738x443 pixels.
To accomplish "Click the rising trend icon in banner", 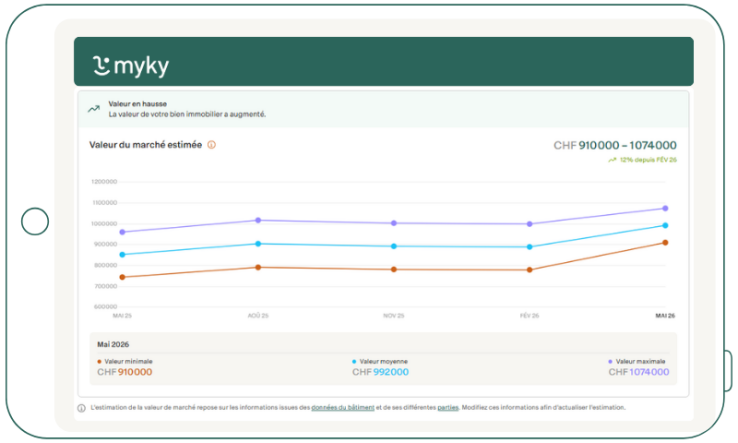I will pos(94,109).
